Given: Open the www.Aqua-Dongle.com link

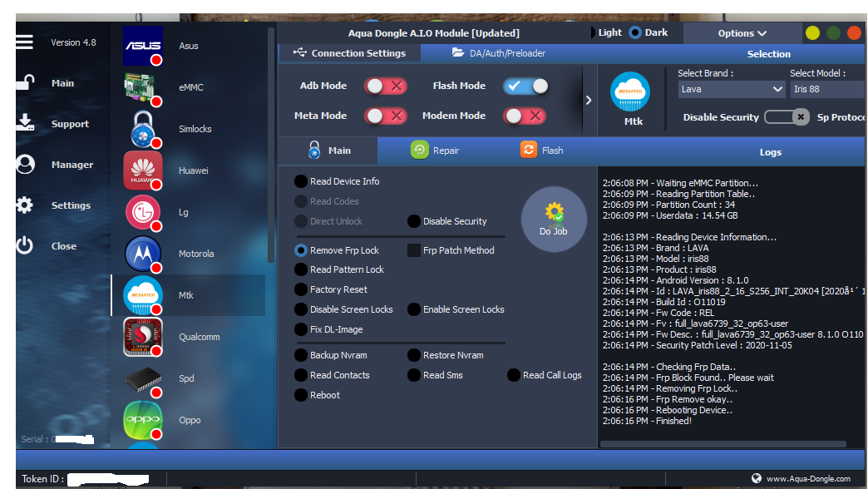Looking at the screenshot, I should [808, 478].
